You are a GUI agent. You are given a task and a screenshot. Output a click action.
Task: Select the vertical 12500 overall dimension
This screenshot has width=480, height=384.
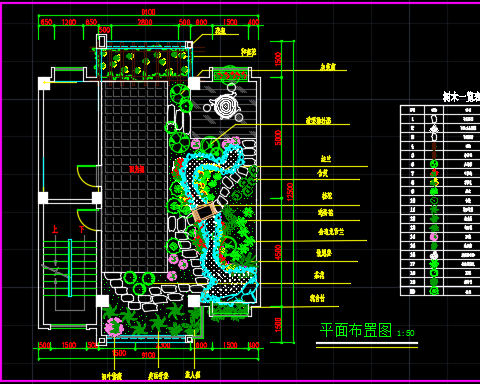(x=290, y=192)
